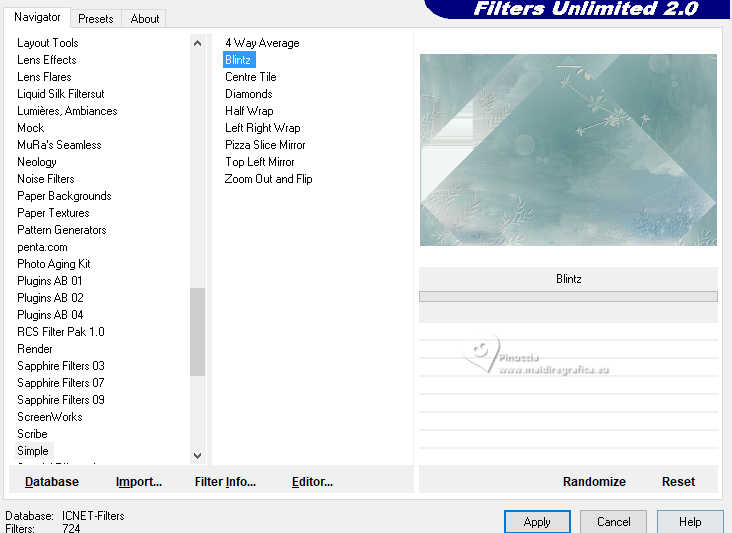This screenshot has width=732, height=533.
Task: Select Lens Flares category
Action: point(44,77)
